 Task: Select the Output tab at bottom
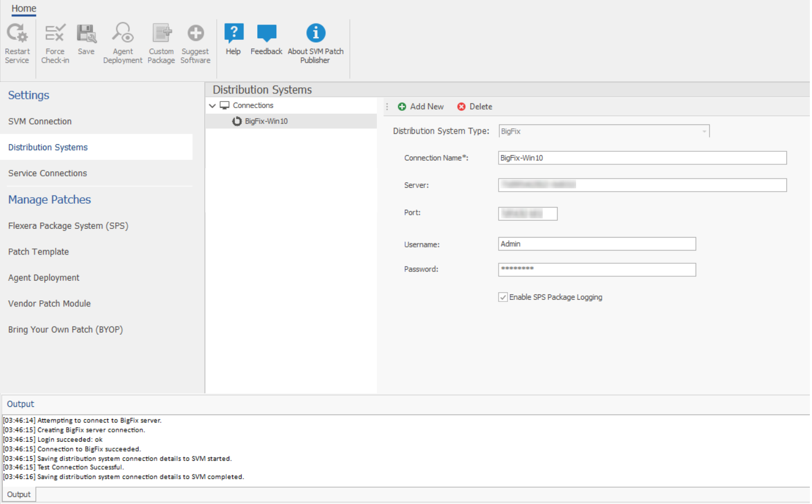click(19, 494)
